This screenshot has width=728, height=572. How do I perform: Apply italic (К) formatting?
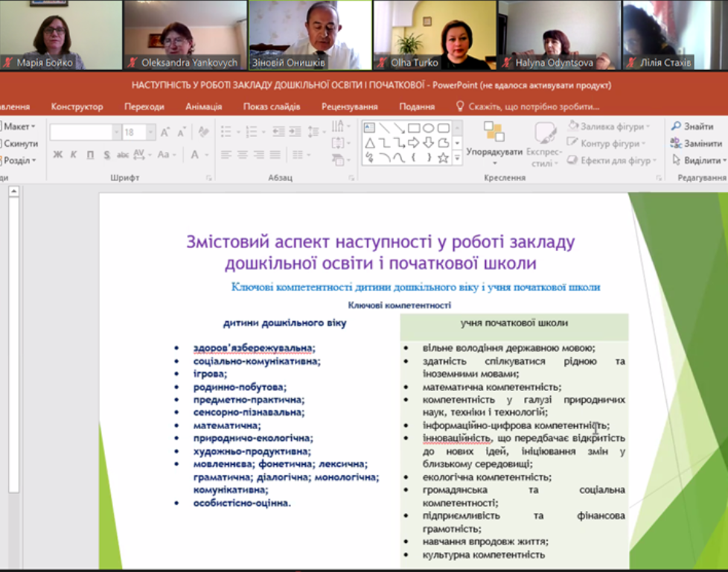[x=73, y=155]
